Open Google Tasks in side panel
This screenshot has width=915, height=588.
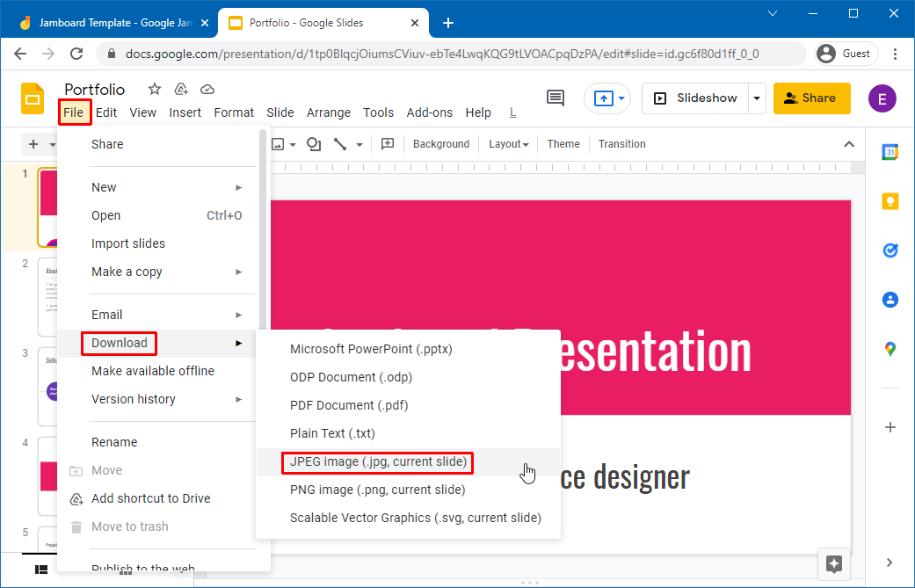coord(890,250)
